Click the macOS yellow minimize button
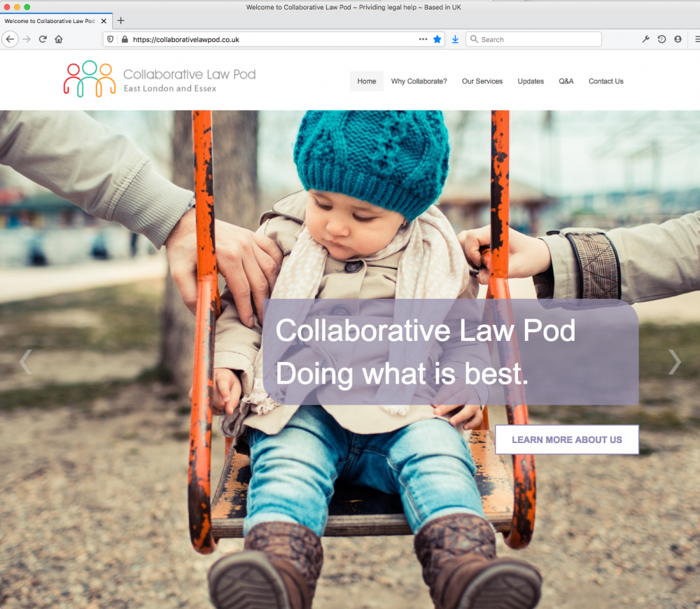 pos(17,7)
